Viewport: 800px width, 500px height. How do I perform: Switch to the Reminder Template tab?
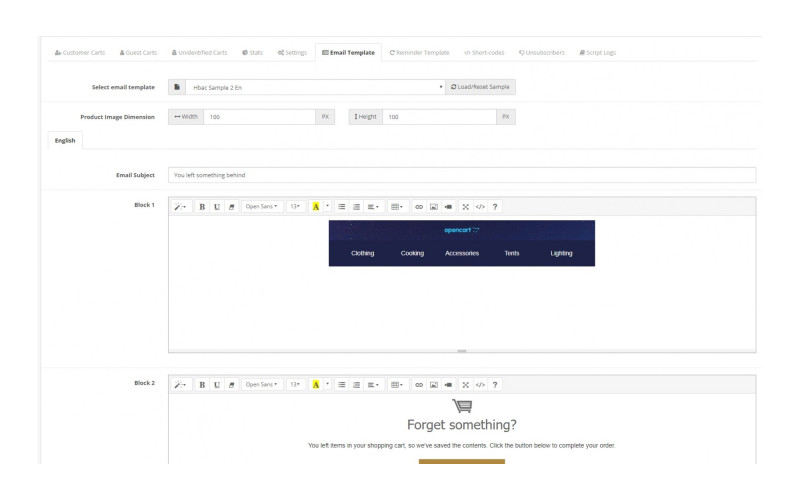tap(419, 52)
